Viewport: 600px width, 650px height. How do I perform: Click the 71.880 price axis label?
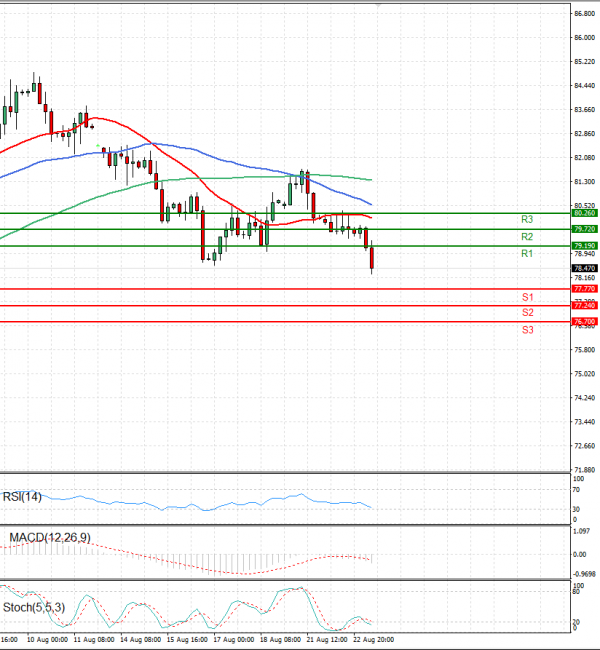pos(584,470)
